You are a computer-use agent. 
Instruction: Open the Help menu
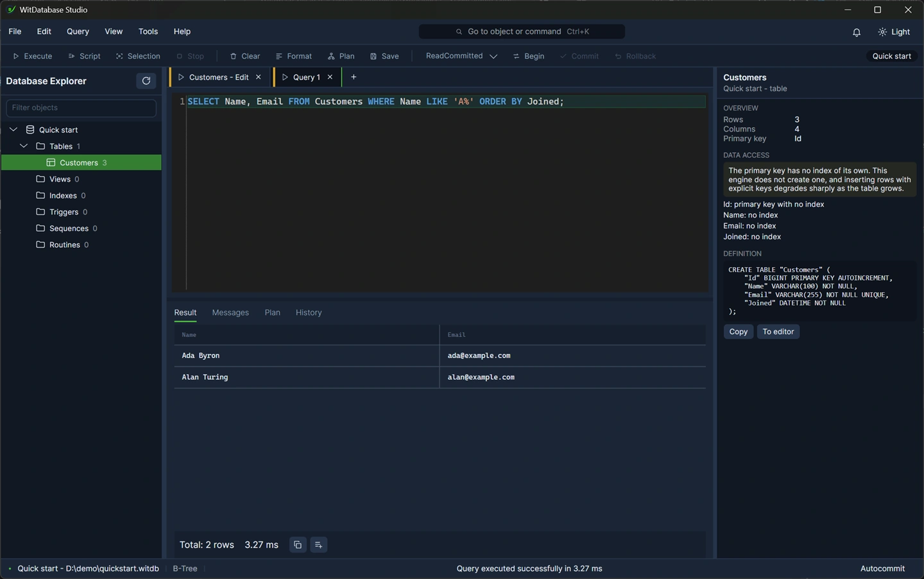click(x=182, y=31)
